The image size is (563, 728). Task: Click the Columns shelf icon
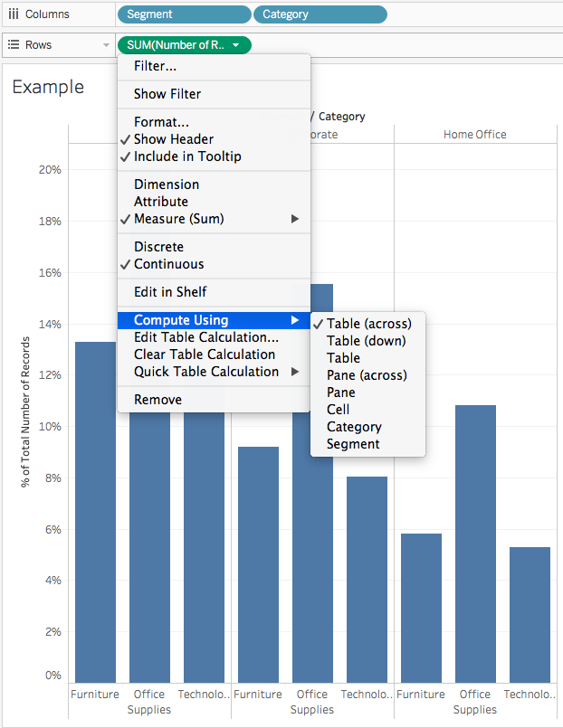click(x=14, y=14)
